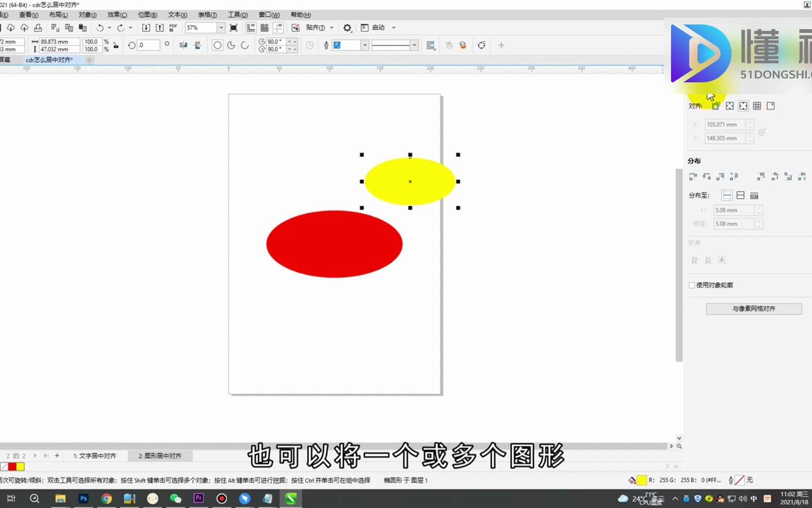Switch to page tab 2: 图形居中对齐
The height and width of the screenshot is (508, 812).
(160, 456)
